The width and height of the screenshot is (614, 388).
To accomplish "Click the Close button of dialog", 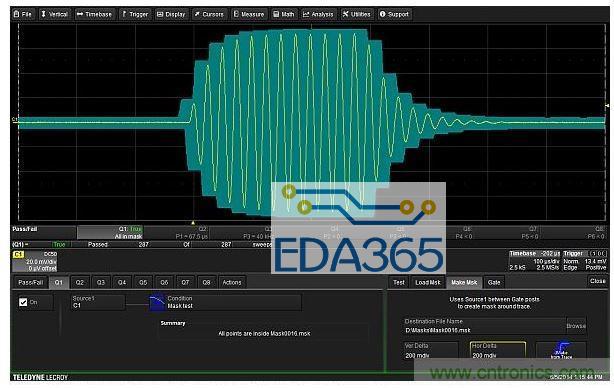I will point(597,281).
